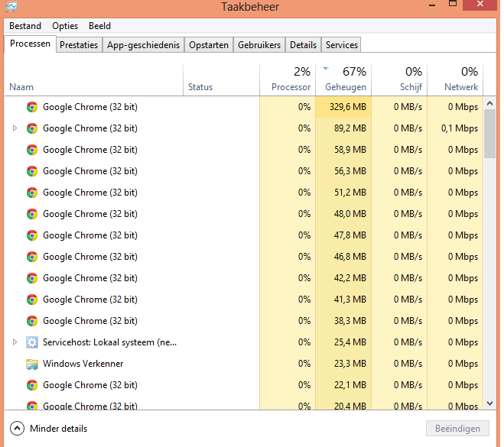
Task: Sort by the Geheugen column header
Action: click(x=346, y=87)
